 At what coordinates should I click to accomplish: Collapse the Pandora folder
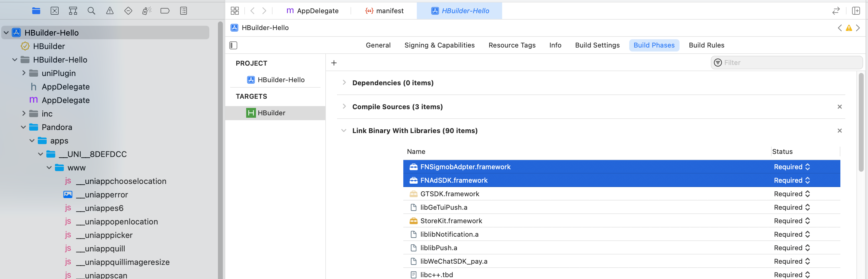point(23,127)
